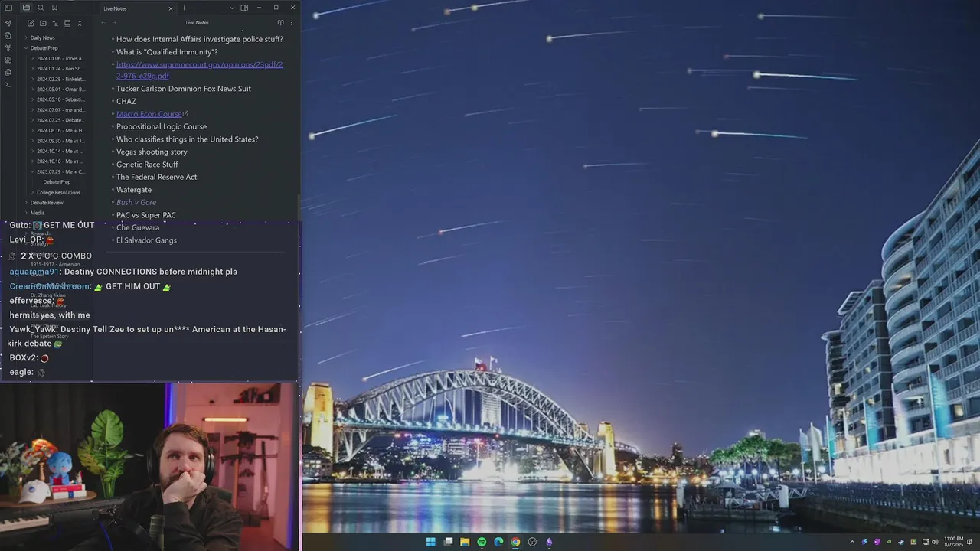Open taskbar clock showing 11:00 PM

(x=954, y=542)
